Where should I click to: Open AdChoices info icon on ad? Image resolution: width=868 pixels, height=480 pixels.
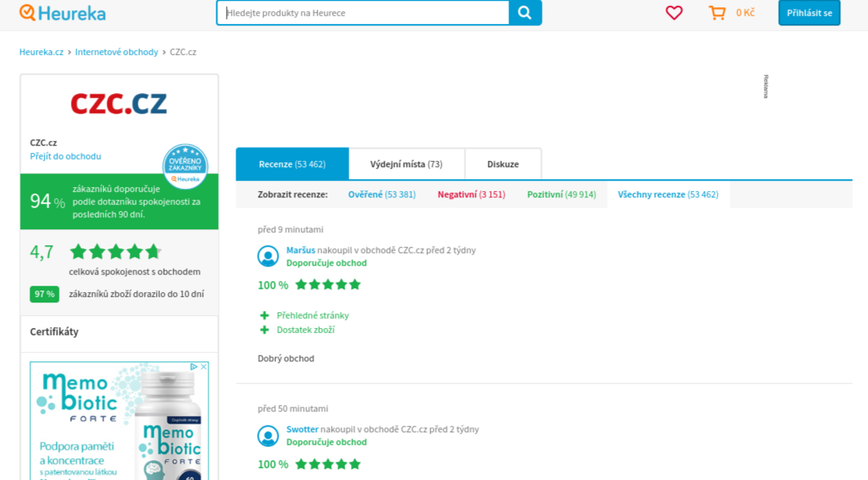point(194,366)
